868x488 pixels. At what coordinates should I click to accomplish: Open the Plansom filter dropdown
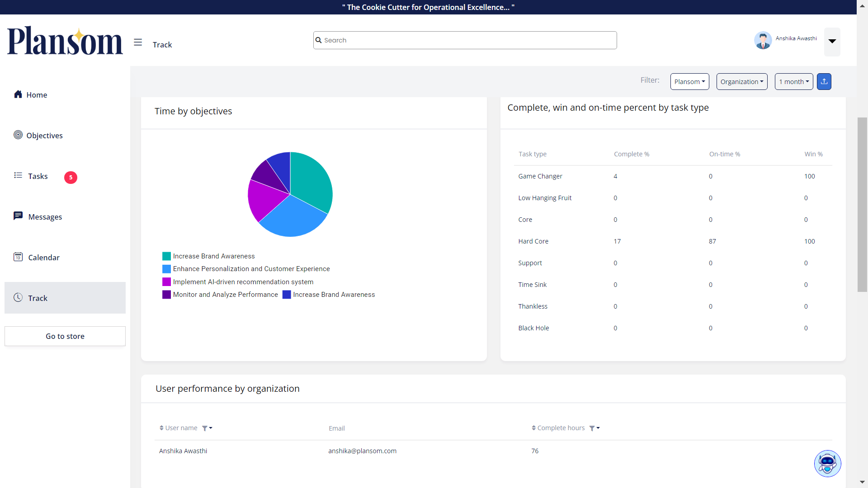tap(689, 82)
